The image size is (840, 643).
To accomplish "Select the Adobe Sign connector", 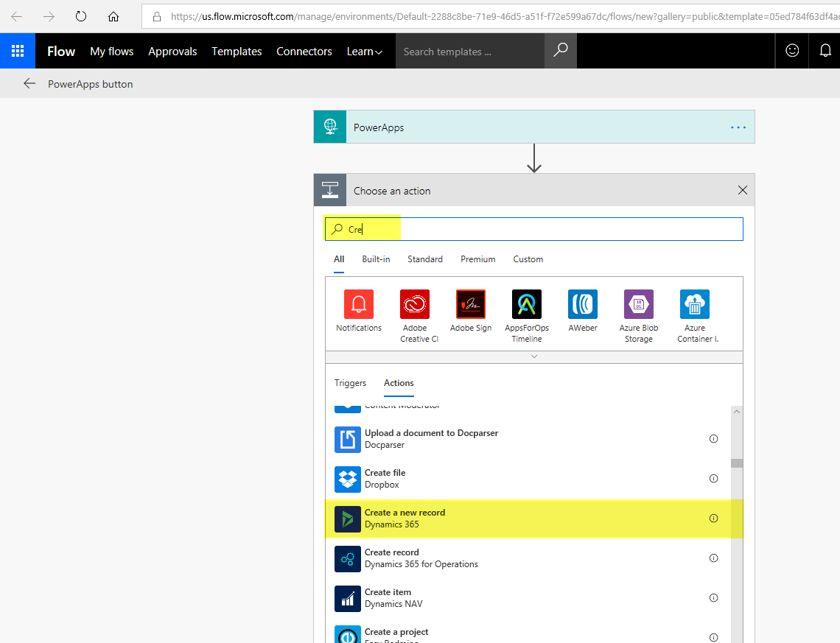I will tap(470, 304).
